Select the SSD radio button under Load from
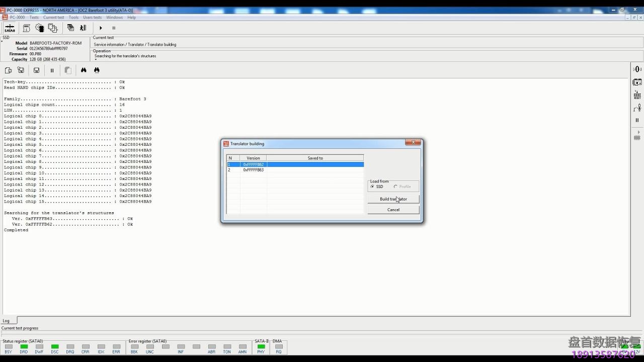This screenshot has height=362, width=644. pos(372,187)
